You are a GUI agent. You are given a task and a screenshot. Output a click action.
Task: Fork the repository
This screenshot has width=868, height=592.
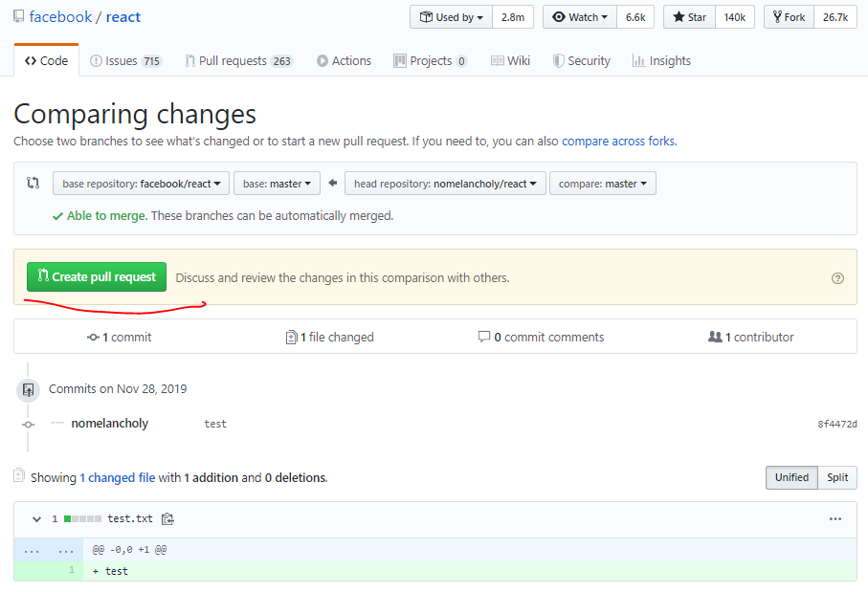(x=789, y=17)
